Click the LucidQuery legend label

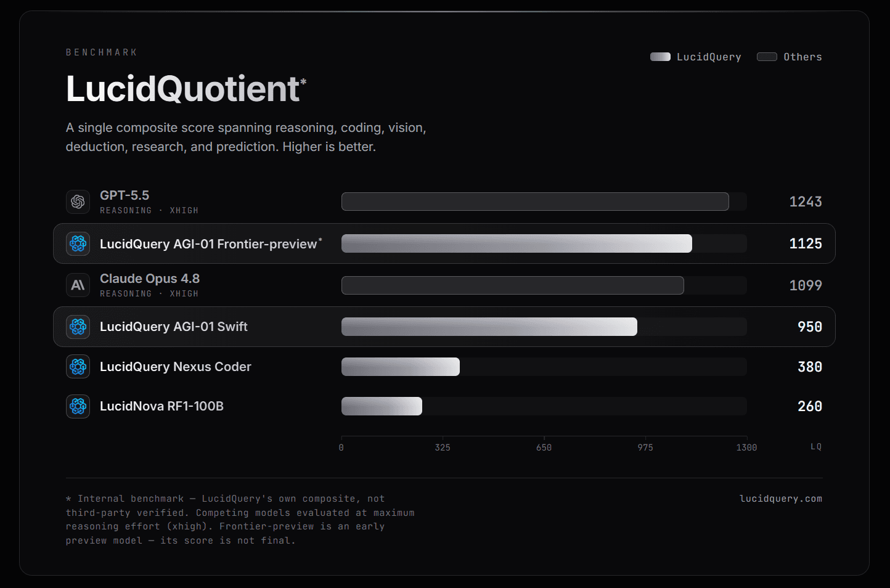pyautogui.click(x=709, y=57)
